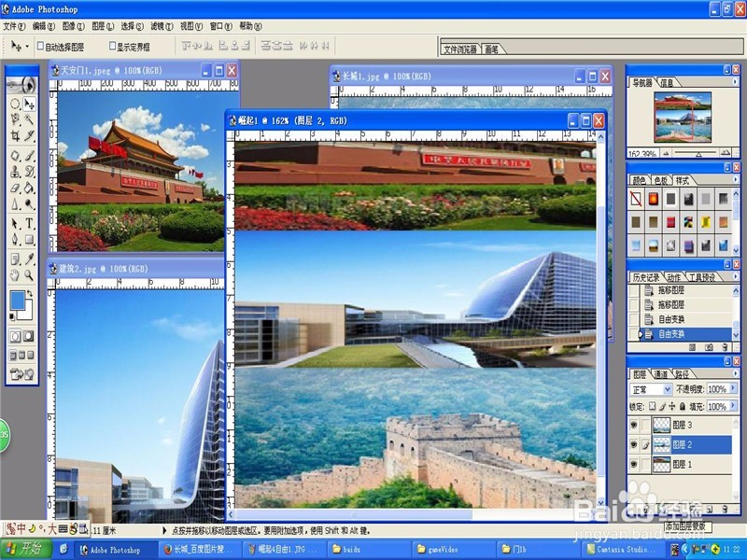The width and height of the screenshot is (747, 560).
Task: Create new snapshot in History panel
Action: tap(709, 347)
